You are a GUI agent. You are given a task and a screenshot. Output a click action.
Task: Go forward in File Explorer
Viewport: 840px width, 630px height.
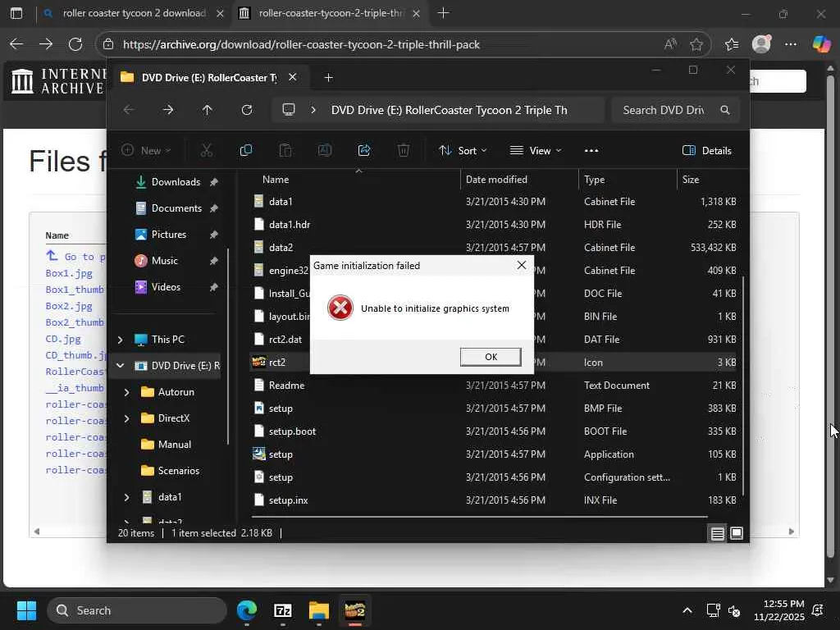click(168, 110)
